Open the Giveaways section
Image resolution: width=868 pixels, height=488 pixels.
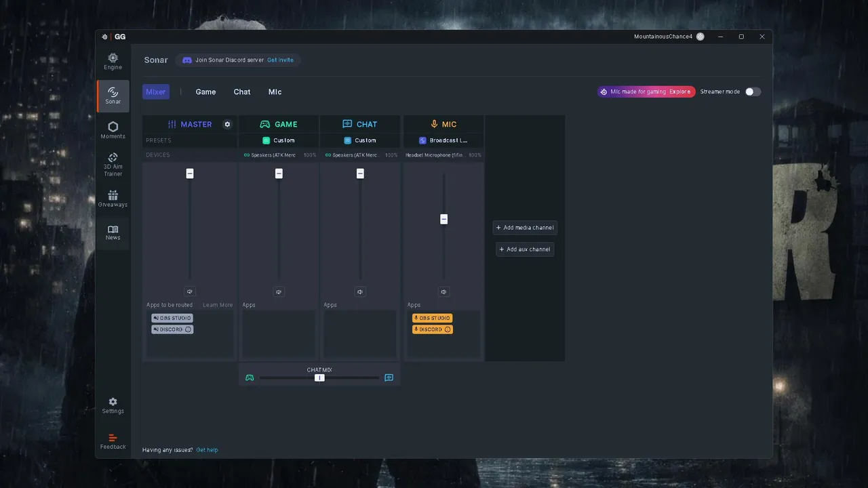pos(113,198)
